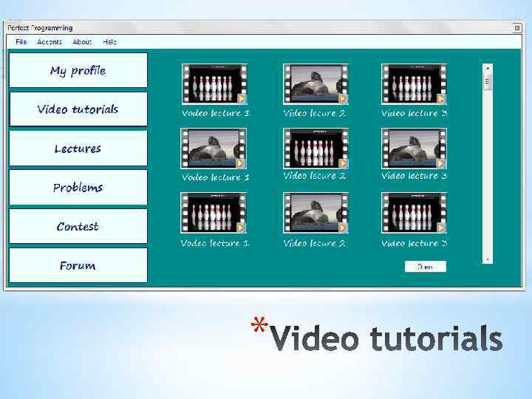Select top-row bowling pins thumbnail for Video lecture 3

[x=414, y=83]
